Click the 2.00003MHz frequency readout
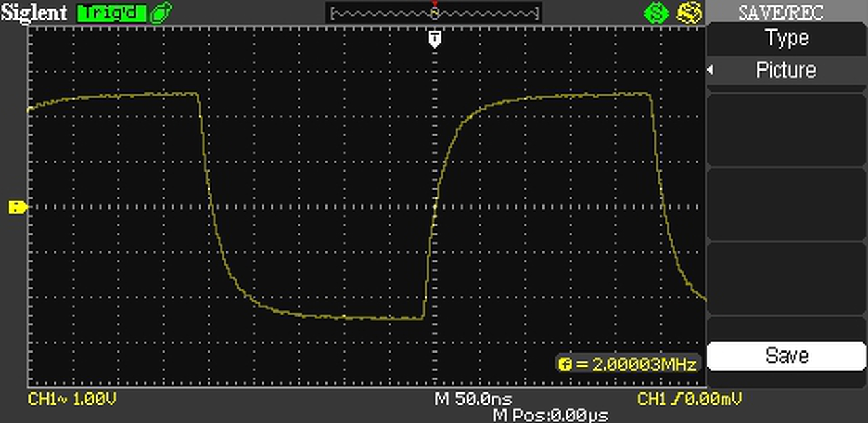The height and width of the screenshot is (423, 868). tap(644, 364)
